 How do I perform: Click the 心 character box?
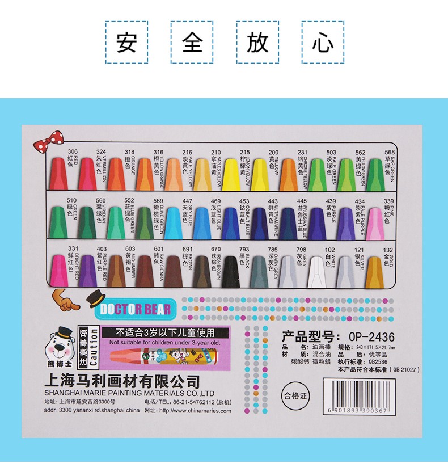pos(323,42)
